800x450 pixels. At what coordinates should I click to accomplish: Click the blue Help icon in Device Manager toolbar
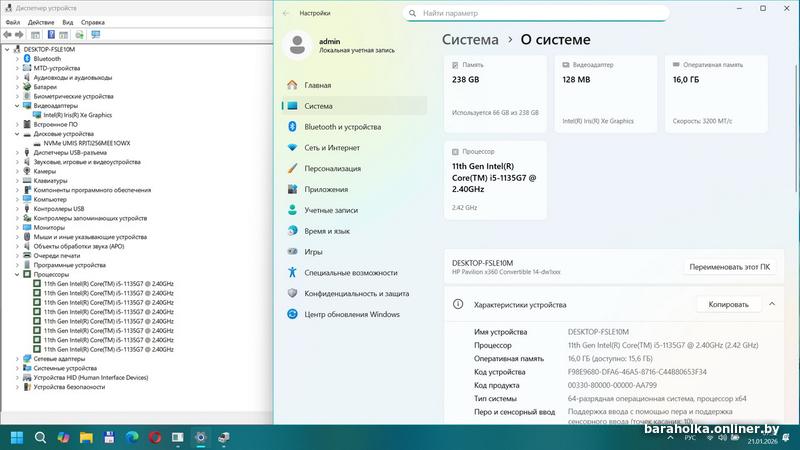[x=51, y=35]
